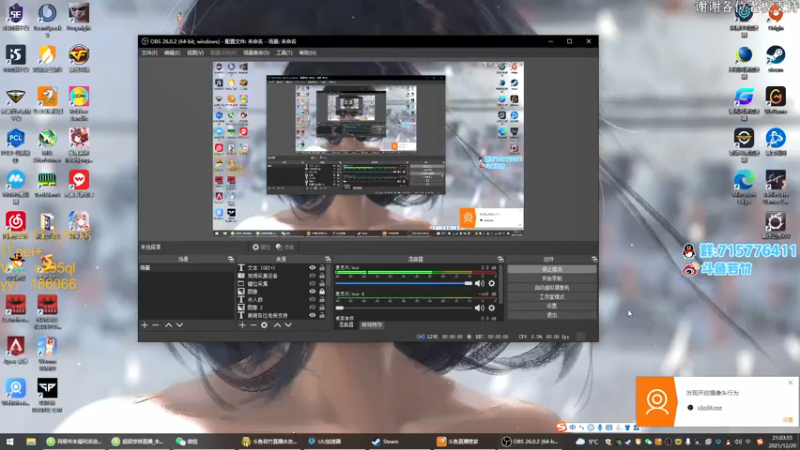
Task: Open the 视图(V) menu in OBS
Action: (x=195, y=53)
